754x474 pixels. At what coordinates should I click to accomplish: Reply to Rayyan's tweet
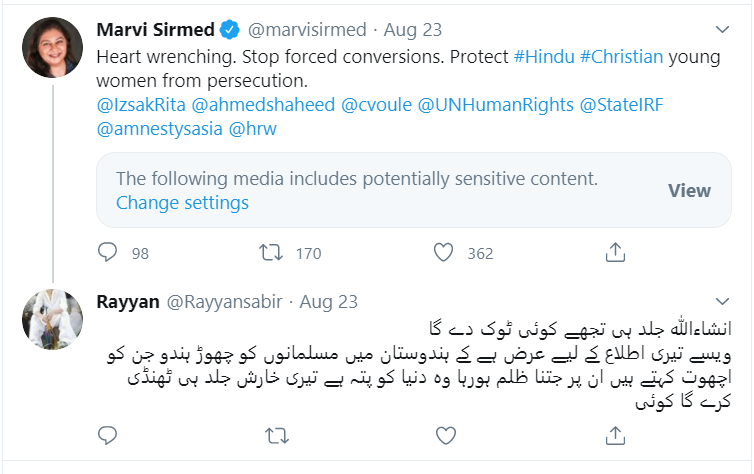click(x=107, y=436)
